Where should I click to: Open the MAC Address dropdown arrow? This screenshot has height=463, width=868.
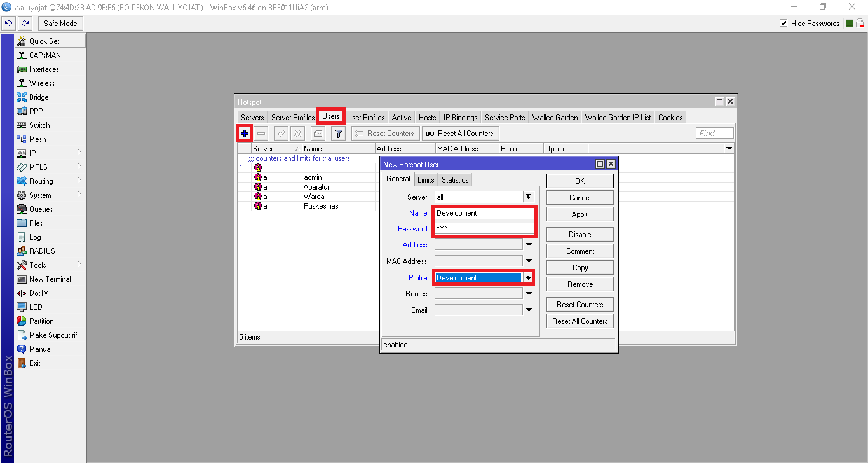tap(528, 260)
